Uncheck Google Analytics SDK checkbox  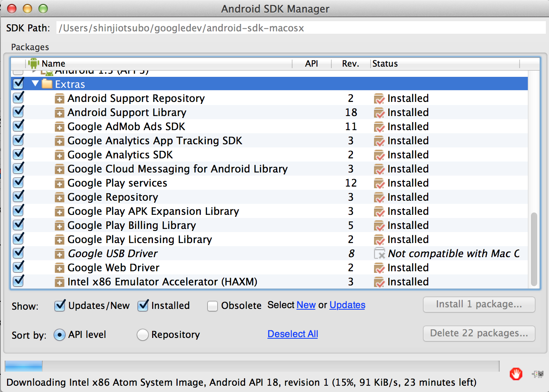pyautogui.click(x=18, y=154)
